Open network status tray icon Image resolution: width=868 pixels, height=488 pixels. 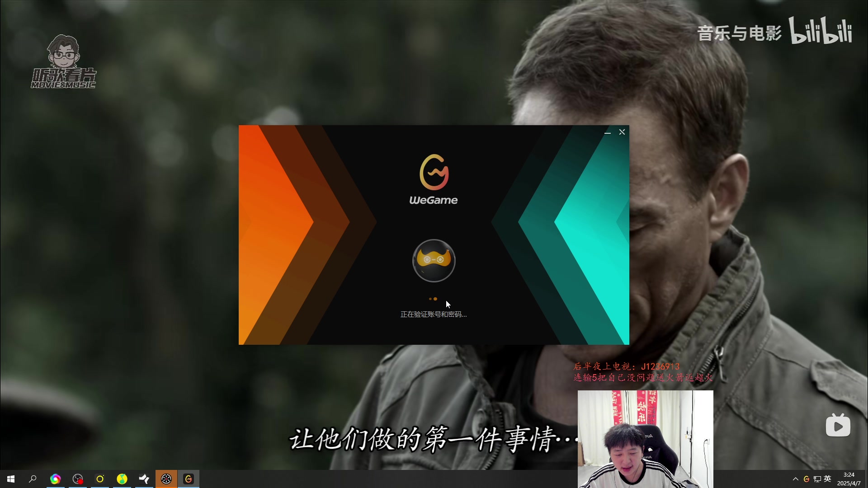click(x=817, y=479)
